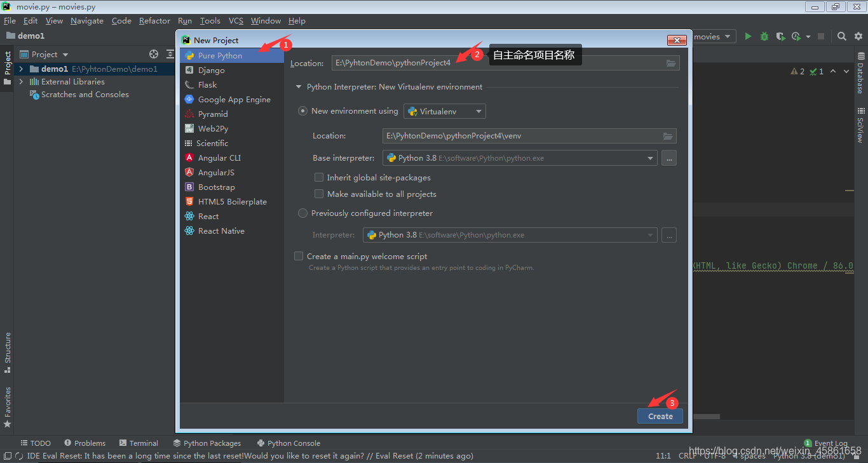Viewport: 868px width, 463px height.
Task: Run the movies configuration with green play icon
Action: click(x=748, y=37)
